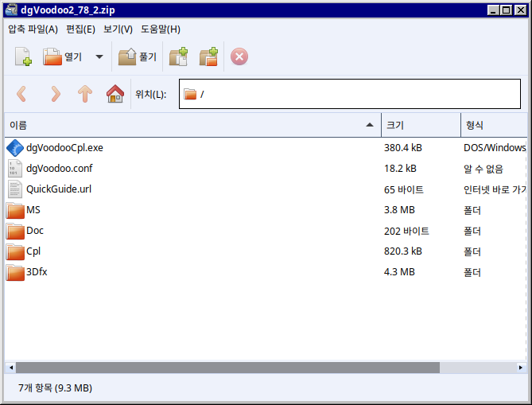Select the Doc folder row
Screen dimensions: 532x405
(266, 231)
